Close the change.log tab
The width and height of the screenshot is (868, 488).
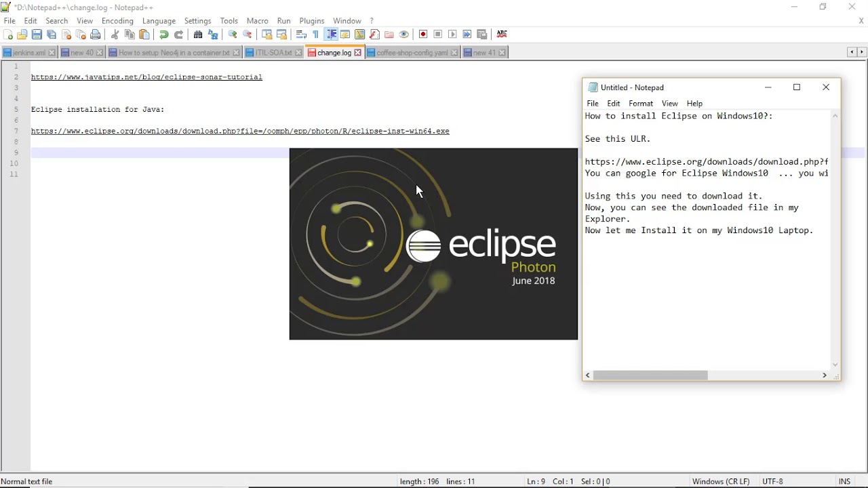pos(358,53)
